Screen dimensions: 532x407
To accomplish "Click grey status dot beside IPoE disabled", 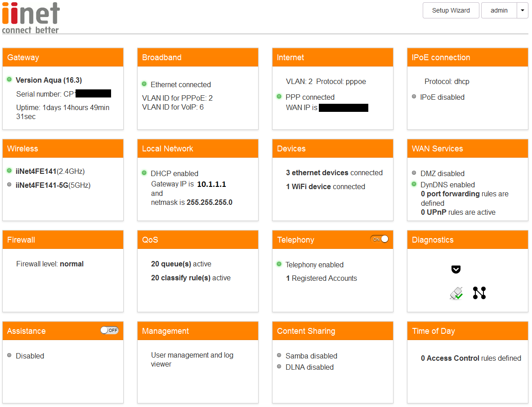I will tap(414, 96).
